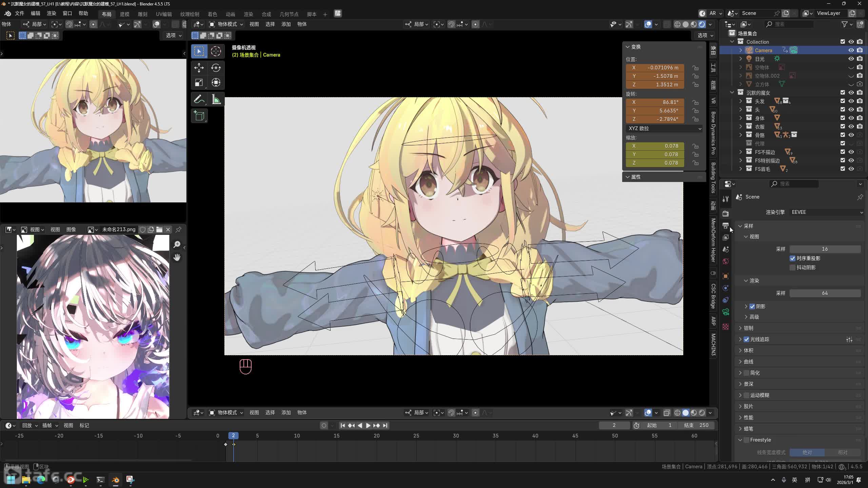This screenshot has height=488, width=868.
Task: Hide the 日光 object with its eye icon
Action: (851, 59)
